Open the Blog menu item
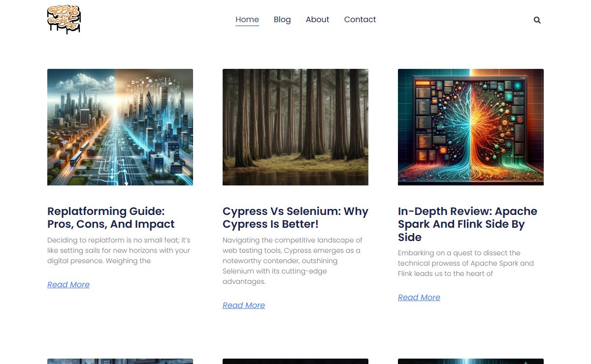Screen dimensions: 591x364 (282, 20)
